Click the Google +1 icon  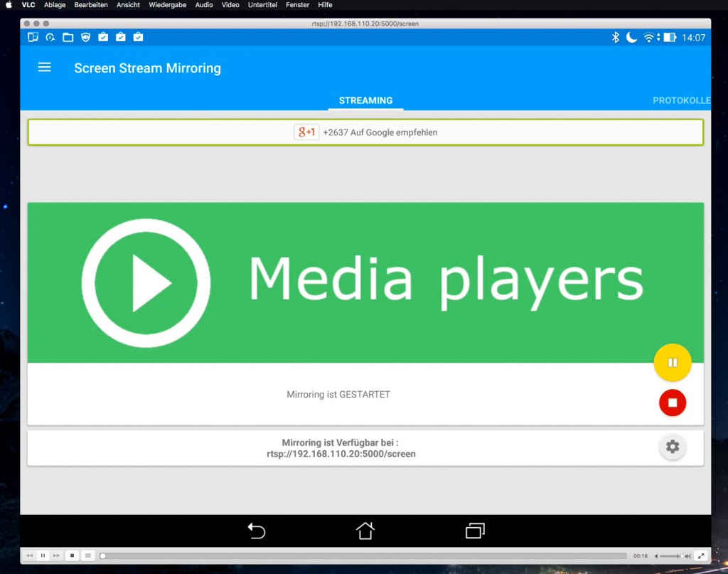[x=306, y=132]
